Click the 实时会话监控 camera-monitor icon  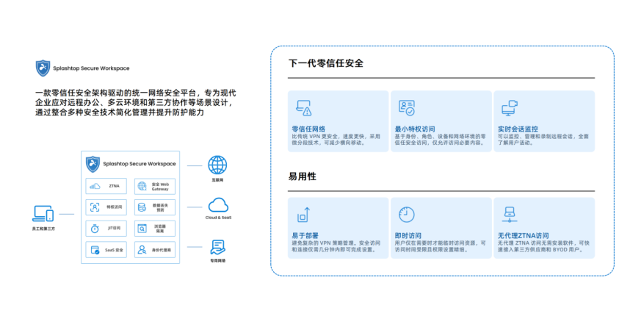(x=510, y=108)
